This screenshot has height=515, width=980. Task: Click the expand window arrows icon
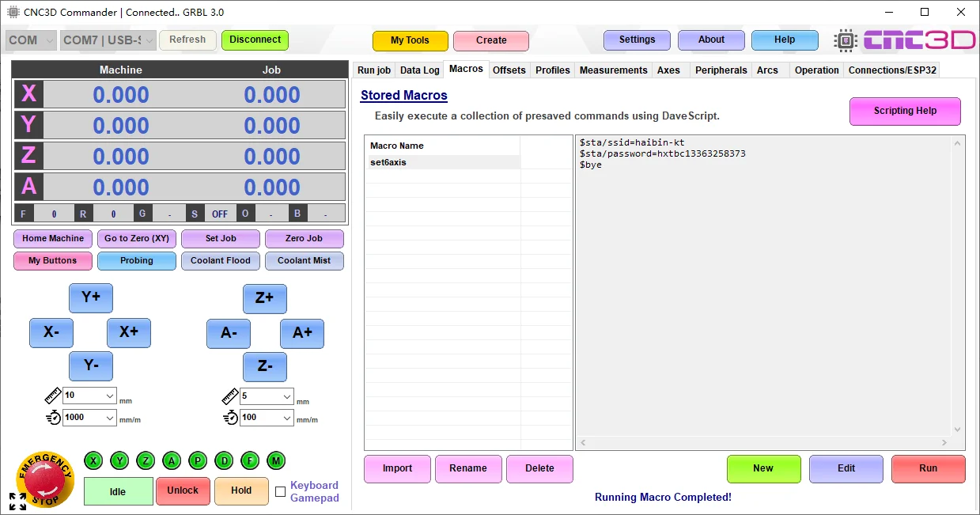coord(17,501)
